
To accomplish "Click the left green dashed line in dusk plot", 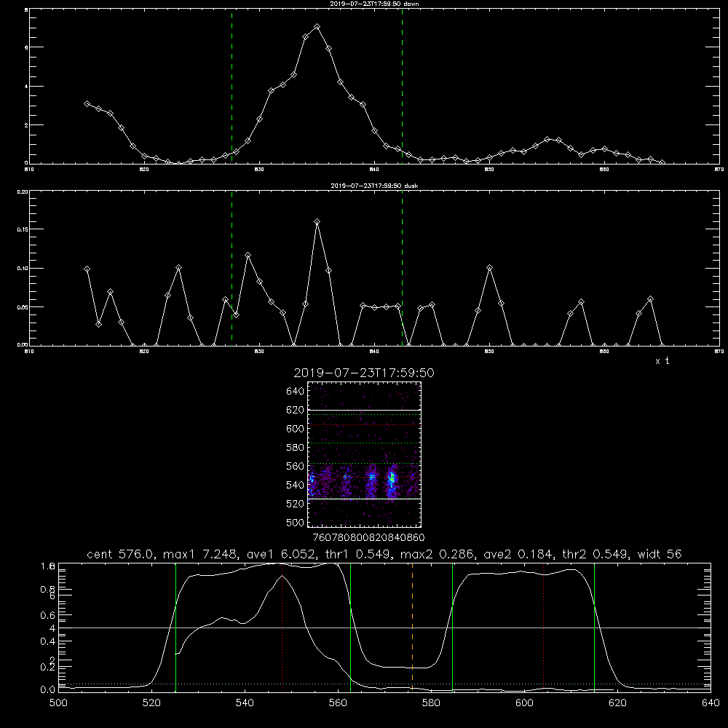I will (x=232, y=268).
